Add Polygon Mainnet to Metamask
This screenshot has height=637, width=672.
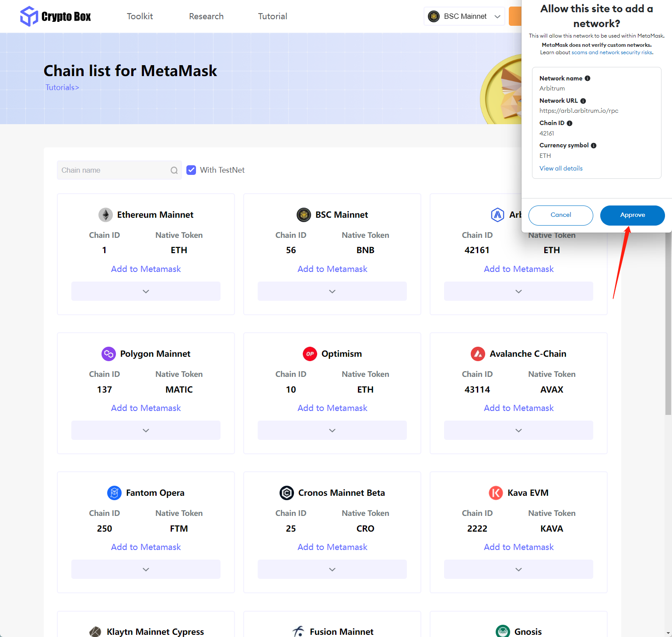146,408
